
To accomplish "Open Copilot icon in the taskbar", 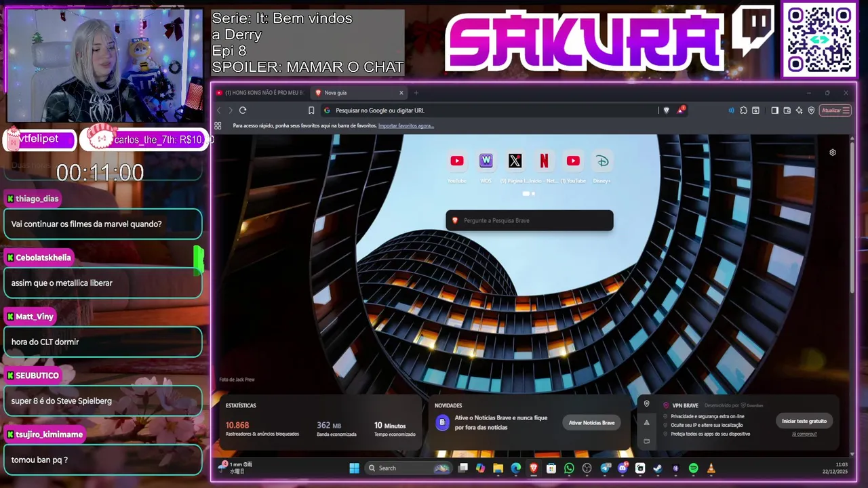I will point(480,468).
